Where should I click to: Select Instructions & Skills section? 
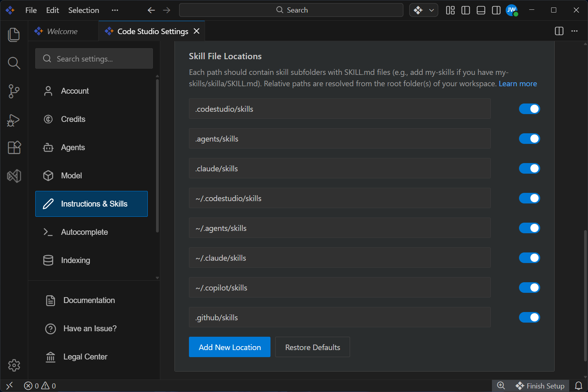coord(91,204)
